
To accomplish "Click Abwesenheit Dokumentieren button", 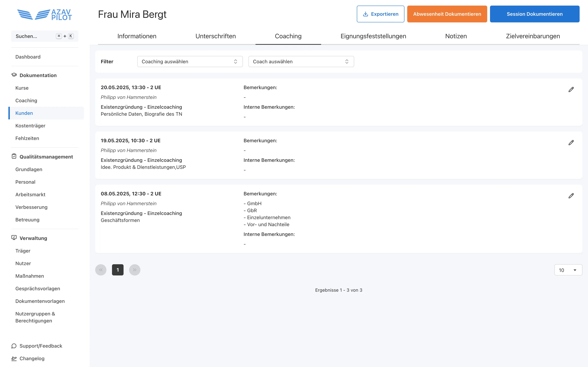I will (447, 14).
